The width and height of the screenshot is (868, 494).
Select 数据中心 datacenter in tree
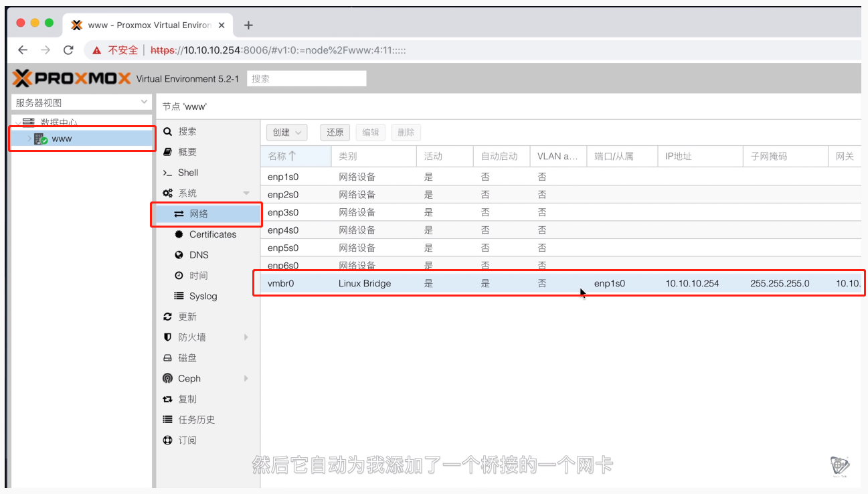[x=59, y=122]
